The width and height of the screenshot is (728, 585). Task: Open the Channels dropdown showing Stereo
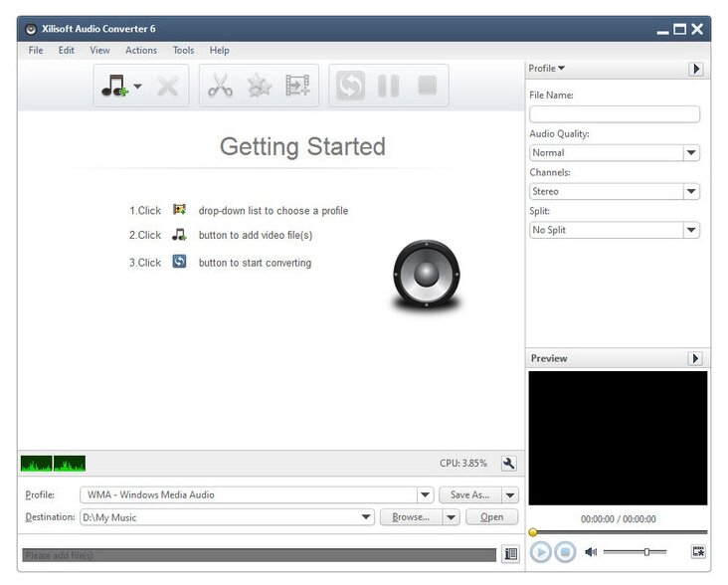[615, 191]
